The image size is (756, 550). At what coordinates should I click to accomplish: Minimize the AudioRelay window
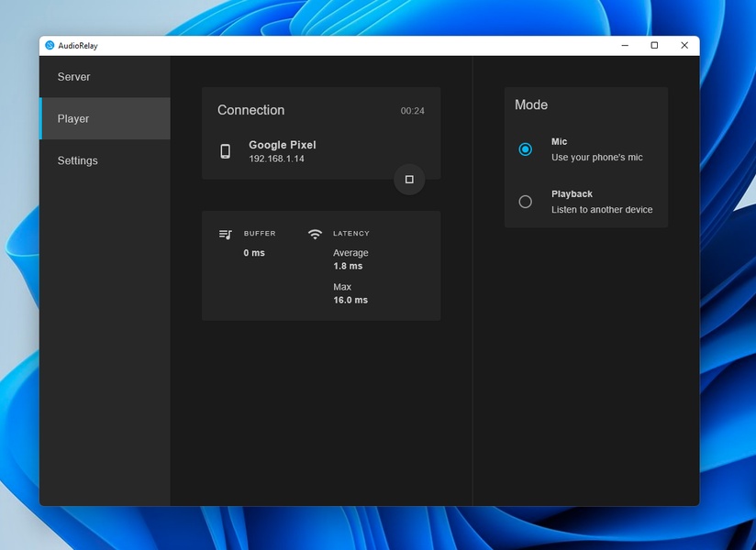[624, 45]
